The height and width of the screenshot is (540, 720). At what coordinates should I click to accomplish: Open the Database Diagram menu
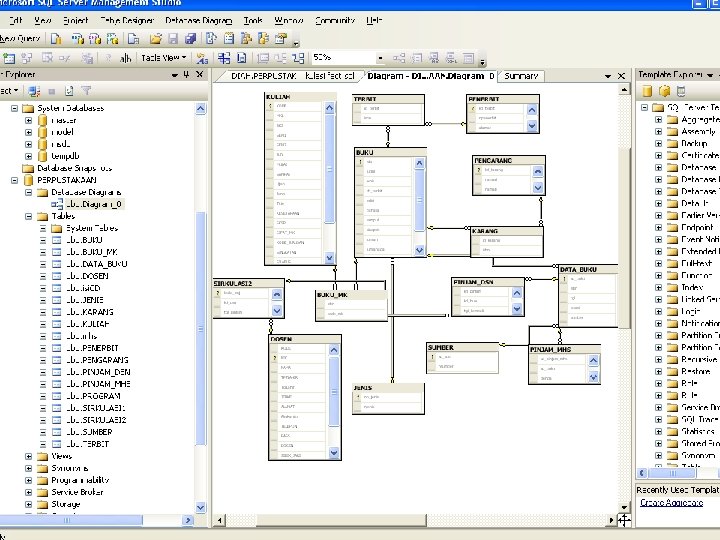(195, 20)
